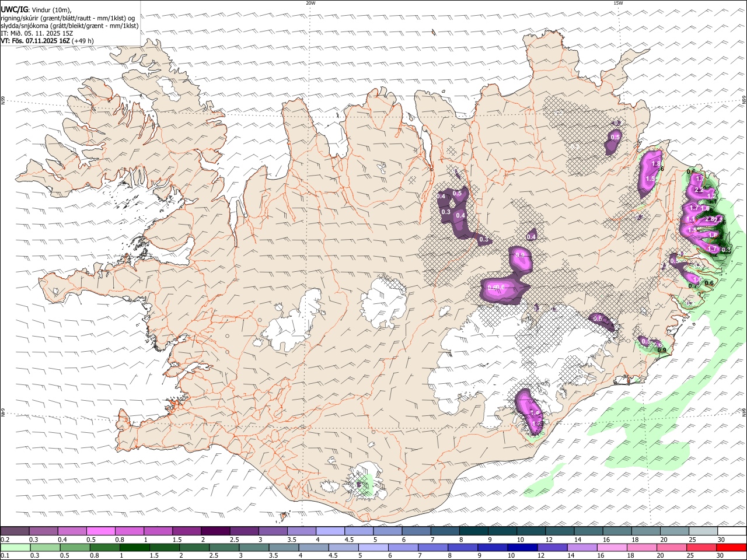This screenshot has width=747, height=560.
Task: Select the medium green bottom-row swatch starting at 0.5
Action: [x=75, y=548]
